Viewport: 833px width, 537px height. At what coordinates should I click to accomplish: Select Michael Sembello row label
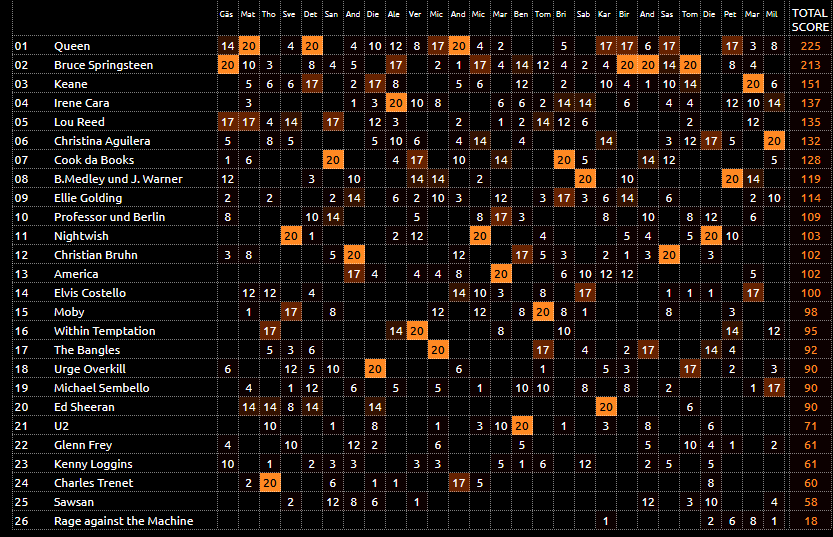click(101, 388)
